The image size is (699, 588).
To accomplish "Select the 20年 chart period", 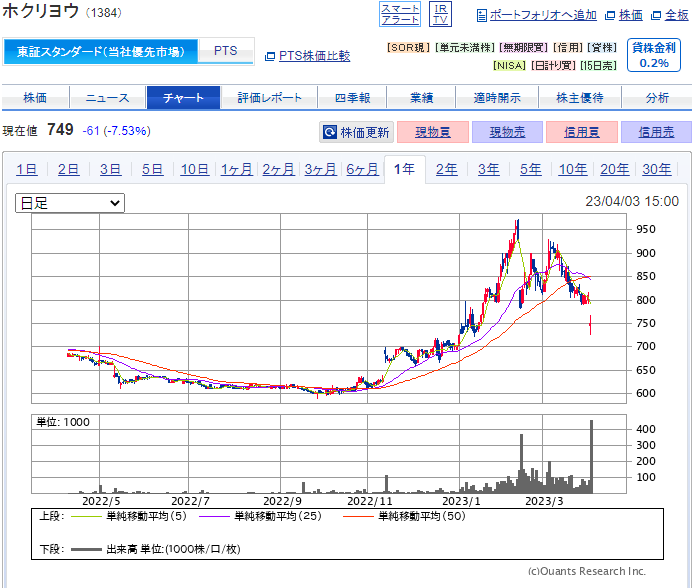I will pos(614,169).
